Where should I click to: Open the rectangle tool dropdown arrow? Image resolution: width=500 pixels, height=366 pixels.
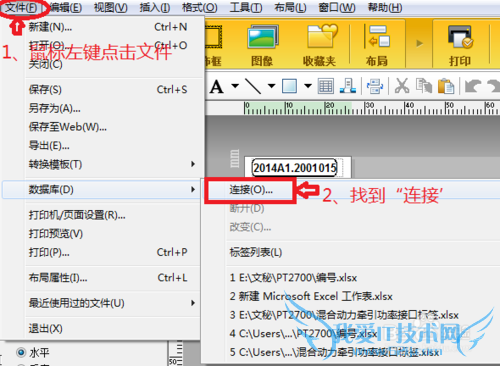tap(308, 86)
